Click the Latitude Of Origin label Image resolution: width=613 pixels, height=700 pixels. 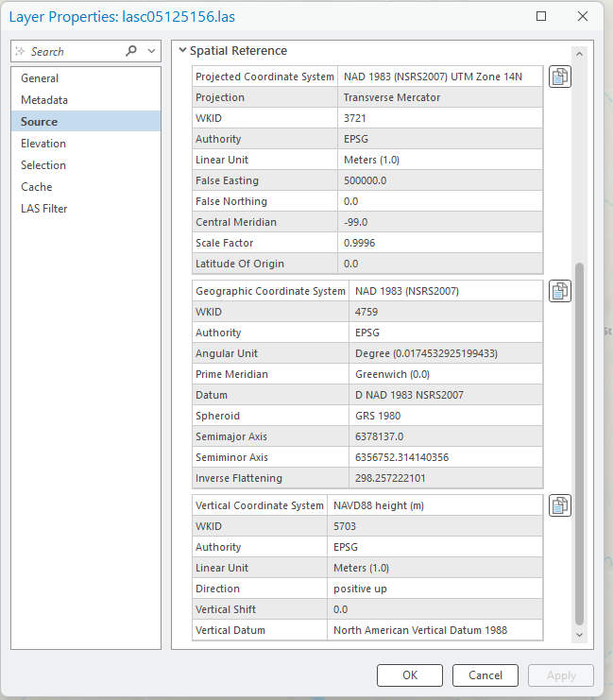coord(239,264)
